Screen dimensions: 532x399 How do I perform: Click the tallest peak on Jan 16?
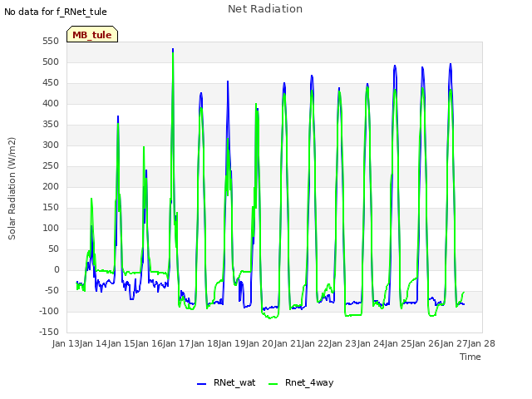(173, 50)
